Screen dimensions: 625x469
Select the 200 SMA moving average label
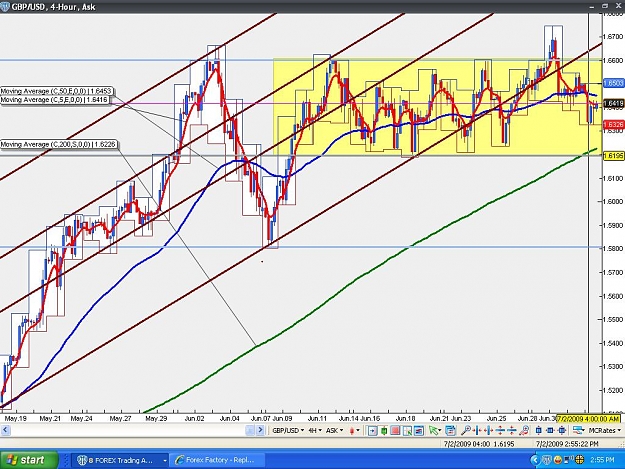59,144
